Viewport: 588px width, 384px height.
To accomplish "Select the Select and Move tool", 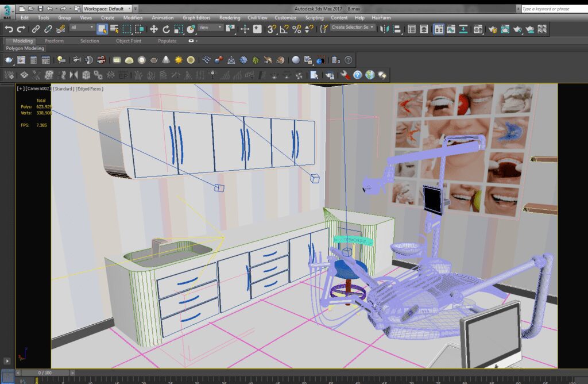I will tap(154, 29).
